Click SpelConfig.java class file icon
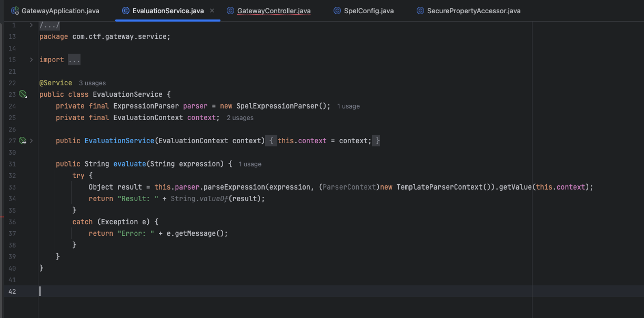The image size is (644, 318). click(x=337, y=11)
